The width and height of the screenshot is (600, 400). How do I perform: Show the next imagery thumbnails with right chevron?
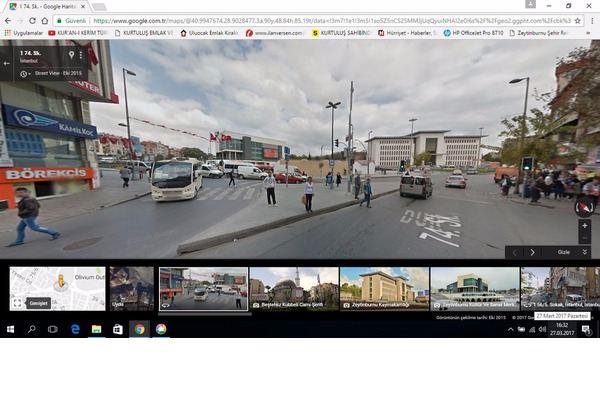click(532, 252)
